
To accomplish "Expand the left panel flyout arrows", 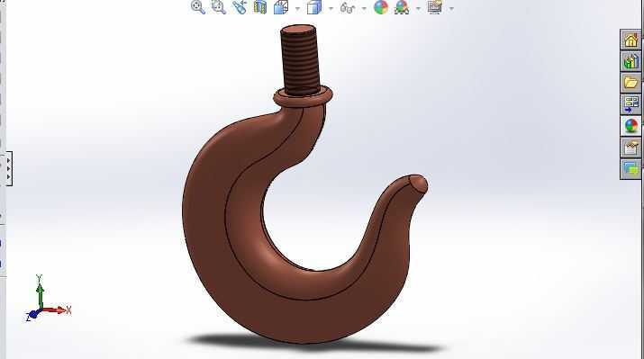I will click(9, 168).
